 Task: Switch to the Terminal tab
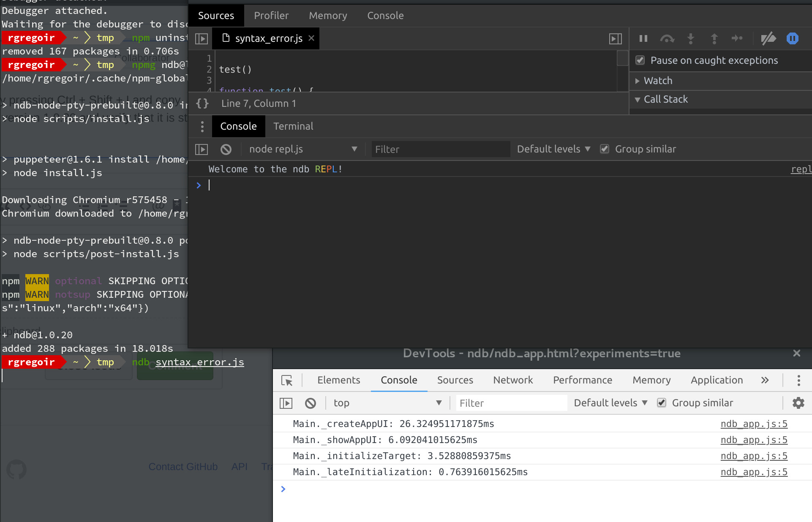[x=293, y=126]
